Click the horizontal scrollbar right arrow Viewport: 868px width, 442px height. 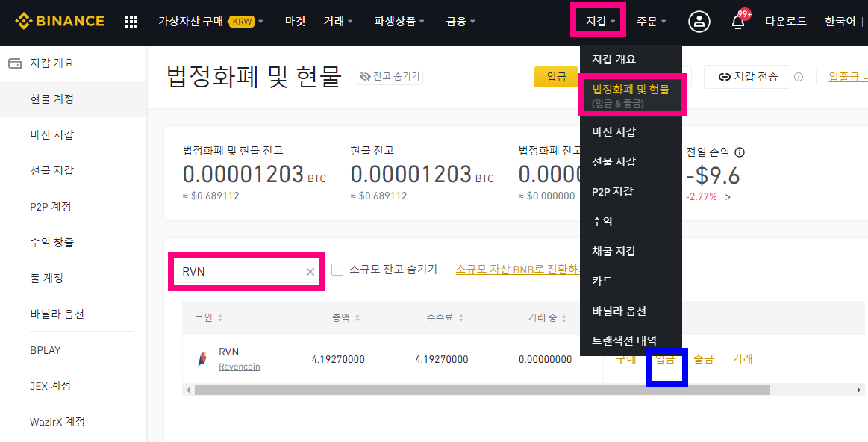[x=859, y=390]
